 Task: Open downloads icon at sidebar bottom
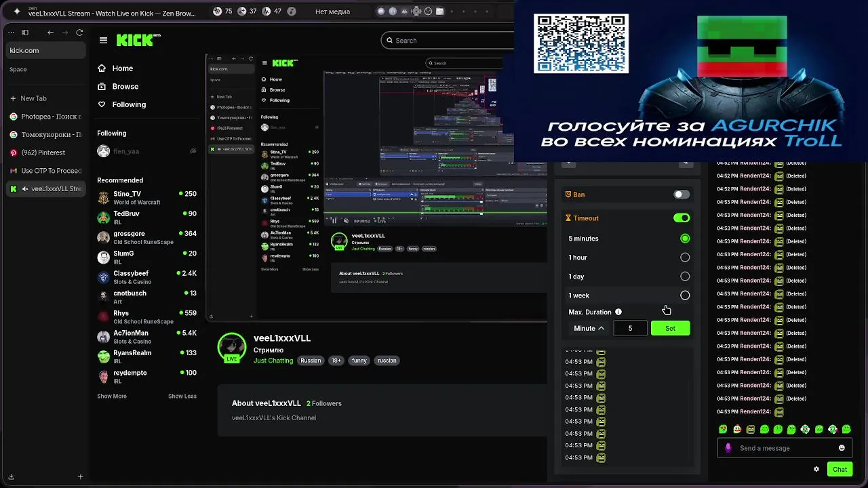coord(11,477)
